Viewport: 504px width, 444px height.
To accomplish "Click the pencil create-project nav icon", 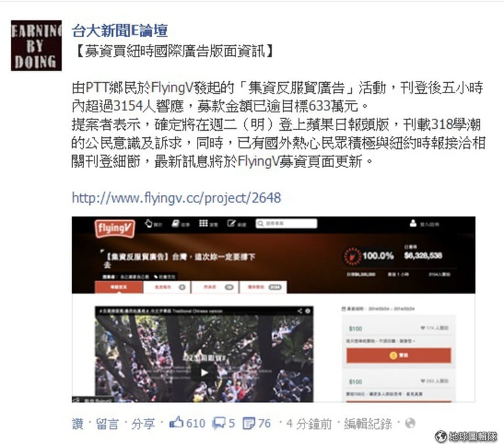I will coord(231,223).
